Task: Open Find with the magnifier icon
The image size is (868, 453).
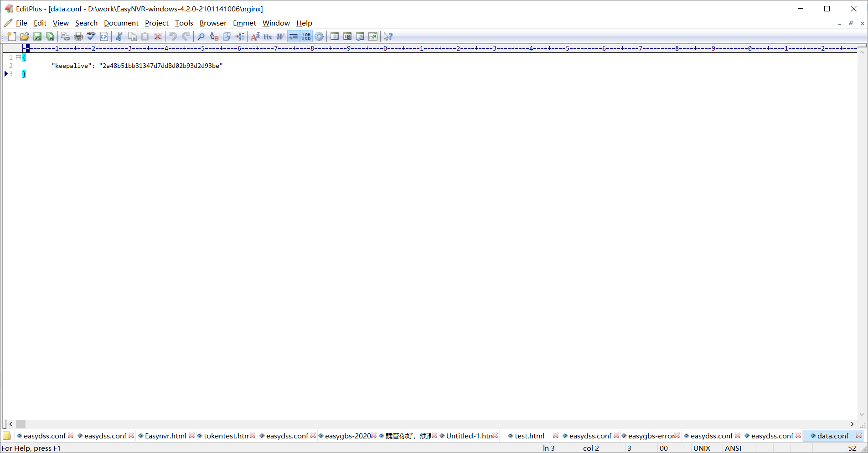Action: click(201, 36)
